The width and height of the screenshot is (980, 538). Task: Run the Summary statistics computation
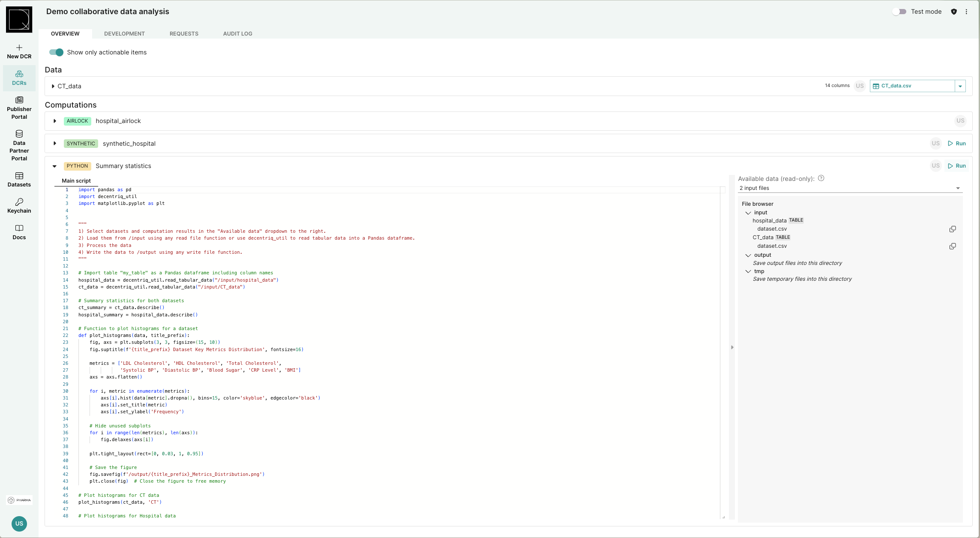pyautogui.click(x=957, y=166)
